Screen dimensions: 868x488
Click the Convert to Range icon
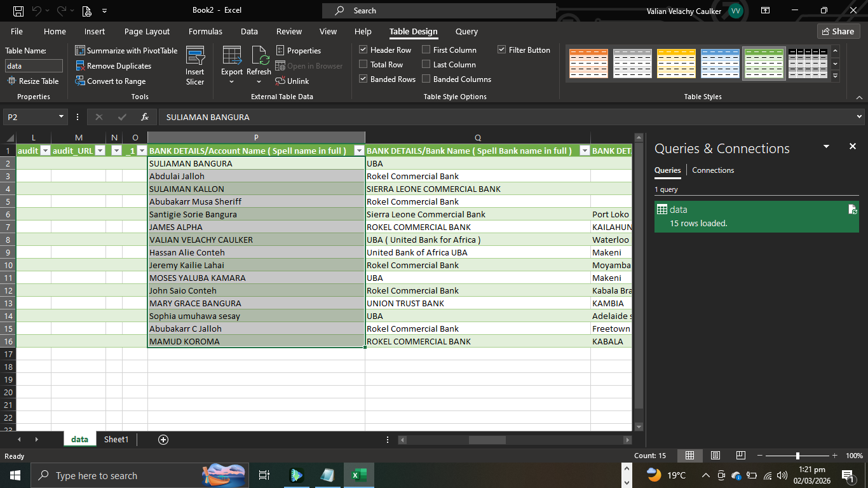click(x=80, y=81)
